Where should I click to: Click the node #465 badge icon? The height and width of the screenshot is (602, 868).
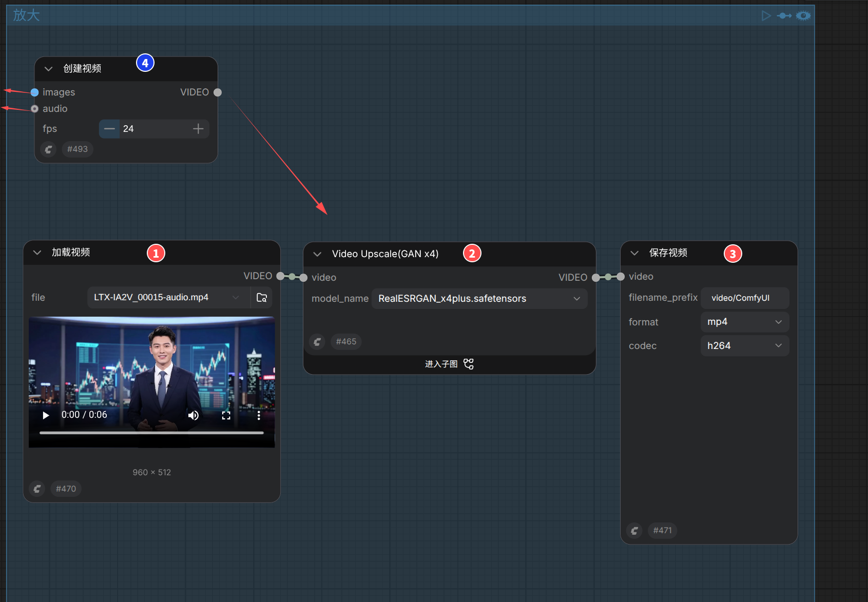click(x=317, y=342)
